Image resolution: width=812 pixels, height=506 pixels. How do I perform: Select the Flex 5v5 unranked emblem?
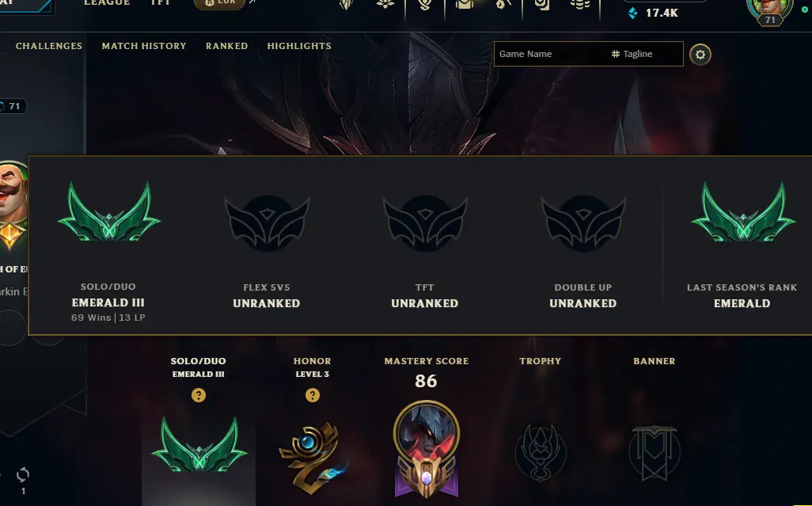[x=268, y=223]
